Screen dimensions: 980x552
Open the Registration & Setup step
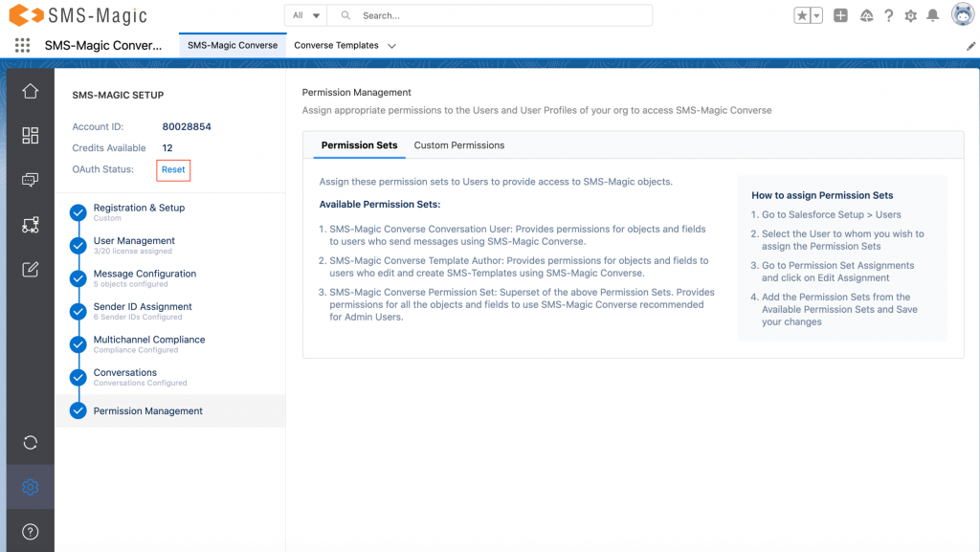tap(139, 208)
